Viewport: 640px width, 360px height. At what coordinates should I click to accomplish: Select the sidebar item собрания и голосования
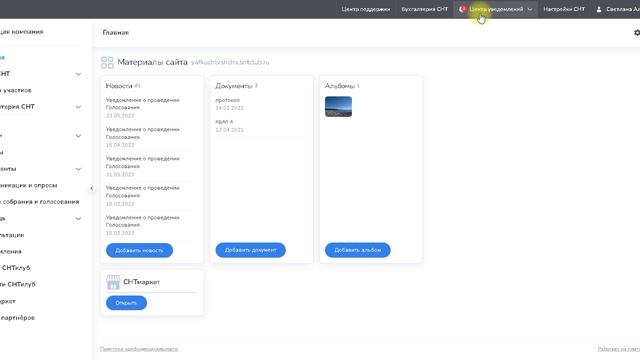[x=40, y=202]
